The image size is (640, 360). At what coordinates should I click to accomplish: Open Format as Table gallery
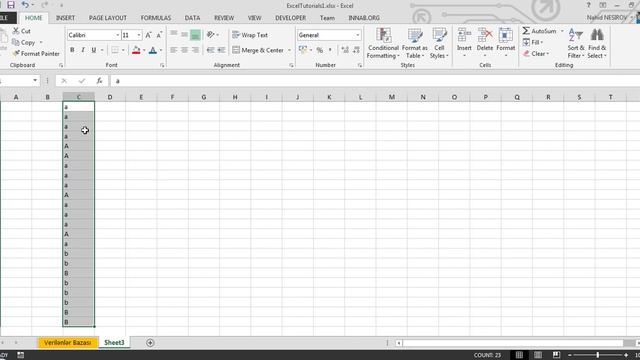click(415, 43)
